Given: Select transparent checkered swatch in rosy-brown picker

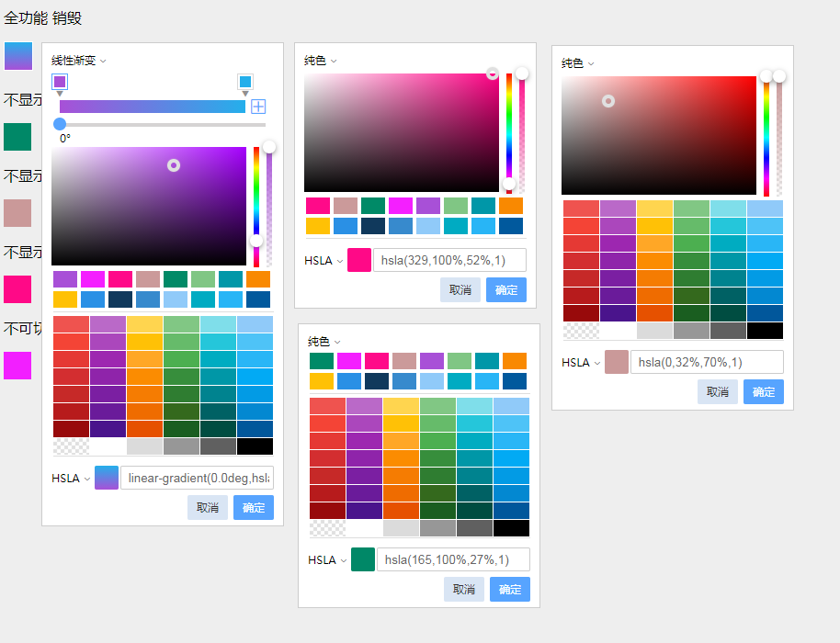Looking at the screenshot, I should [581, 331].
